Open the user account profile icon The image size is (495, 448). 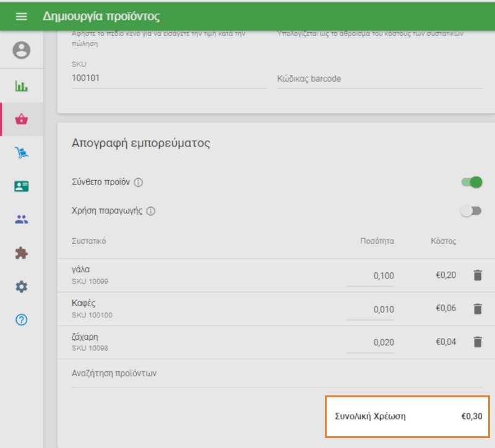[x=22, y=50]
